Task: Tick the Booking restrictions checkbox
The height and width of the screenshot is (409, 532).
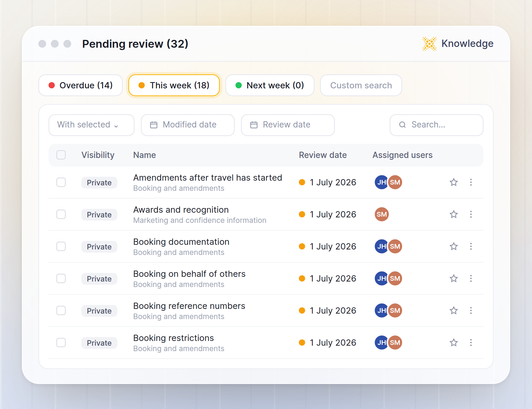Action: [61, 343]
